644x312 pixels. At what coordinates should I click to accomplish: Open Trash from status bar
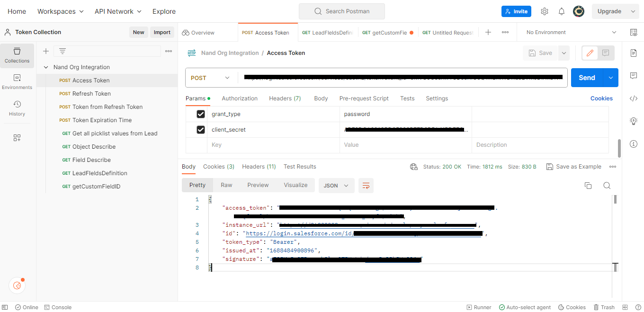click(x=604, y=307)
